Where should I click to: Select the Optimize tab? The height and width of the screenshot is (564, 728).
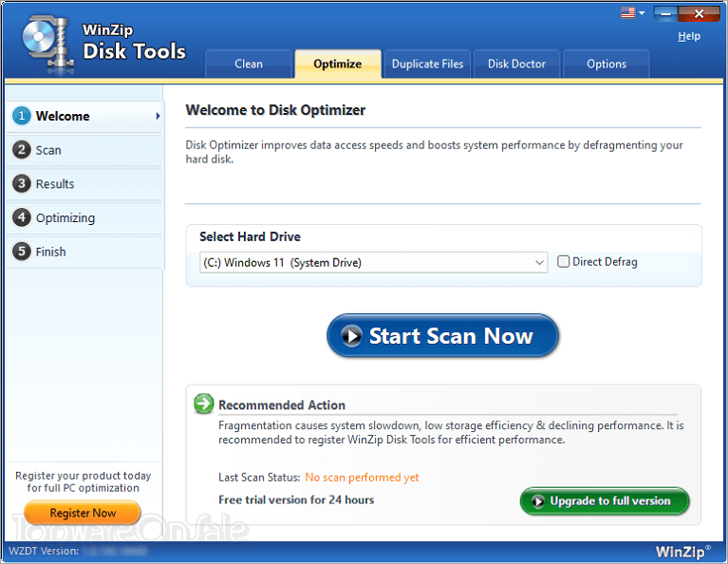coord(338,65)
